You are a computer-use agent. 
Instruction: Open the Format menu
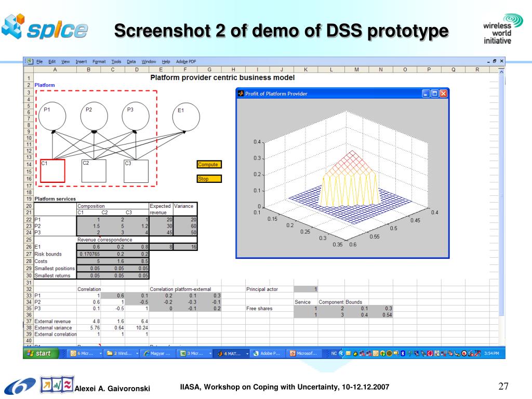(x=99, y=61)
